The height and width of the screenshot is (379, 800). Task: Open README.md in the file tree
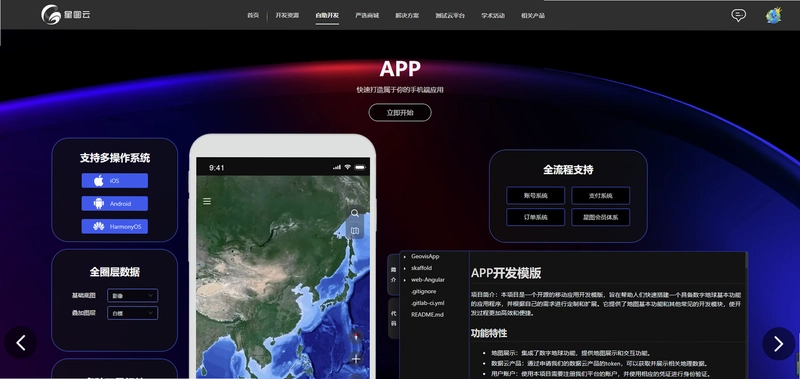pos(427,315)
